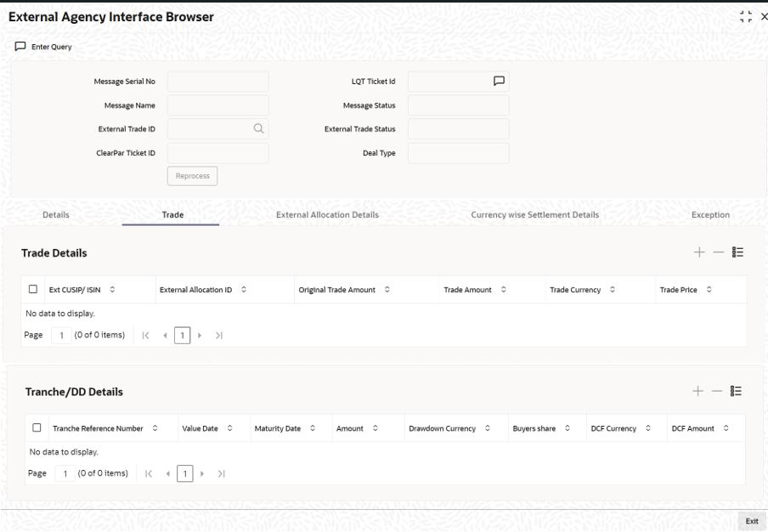The image size is (768, 532).
Task: Toggle Trade Details select-all checkbox
Action: click(33, 290)
